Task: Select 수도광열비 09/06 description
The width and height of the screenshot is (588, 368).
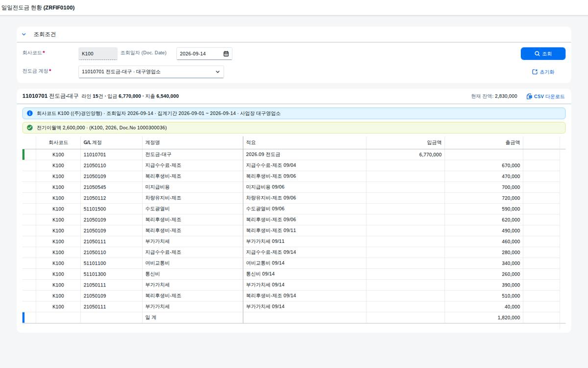Action: click(x=305, y=209)
